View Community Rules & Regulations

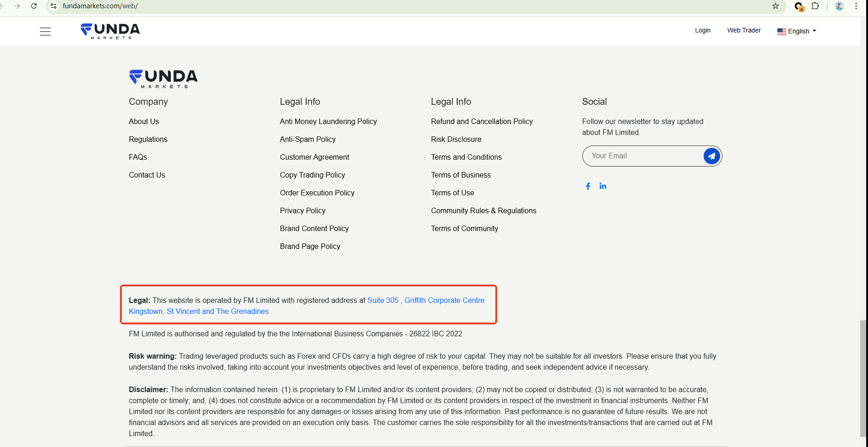pos(484,210)
